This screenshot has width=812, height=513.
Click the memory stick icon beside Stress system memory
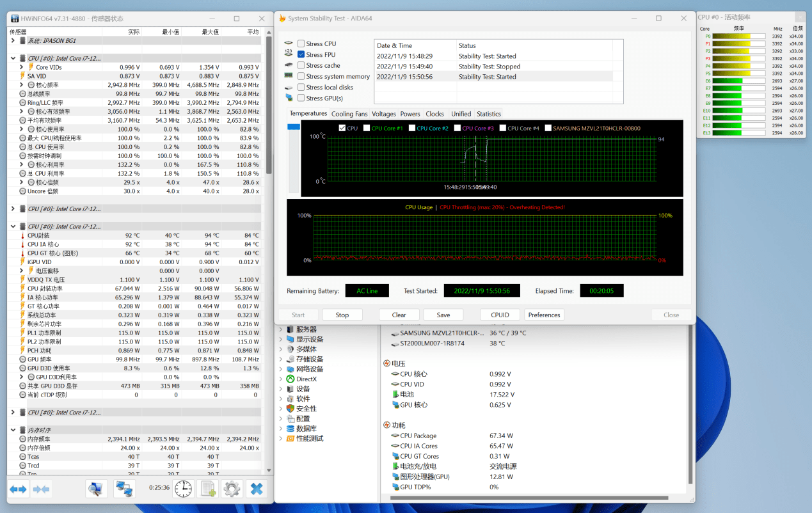tap(289, 76)
